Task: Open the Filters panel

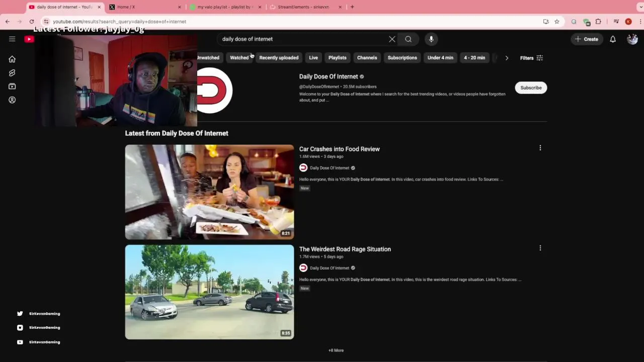Action: click(x=531, y=58)
